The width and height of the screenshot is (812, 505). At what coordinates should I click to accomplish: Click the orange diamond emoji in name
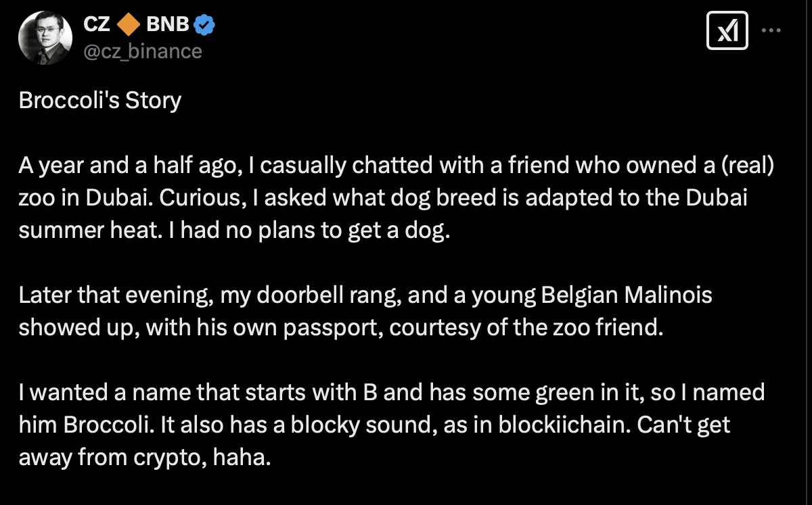[x=127, y=26]
